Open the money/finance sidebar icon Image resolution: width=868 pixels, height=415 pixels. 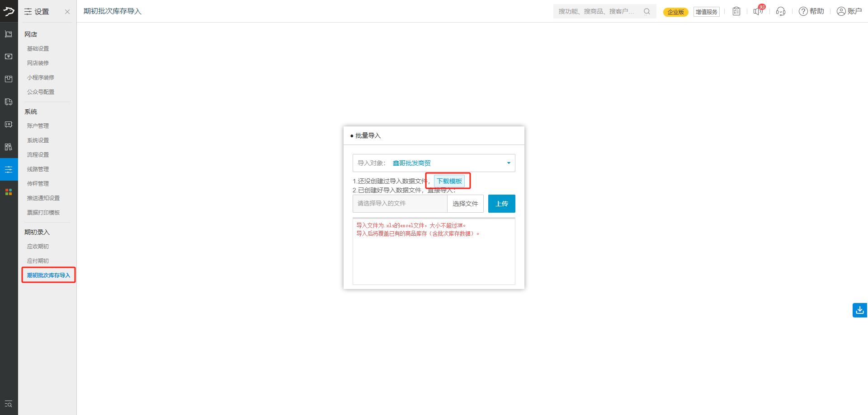point(9,56)
